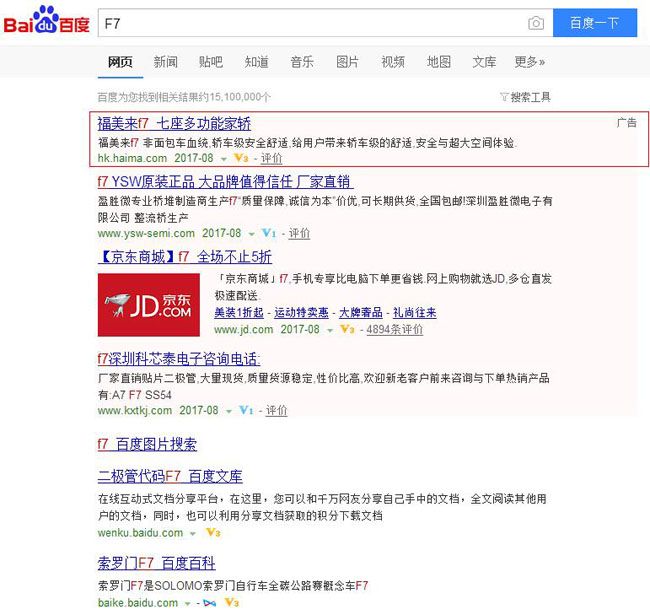650x615 pixels.
Task: Click V3 badge next to baike.baidu.com
Action: 231,602
